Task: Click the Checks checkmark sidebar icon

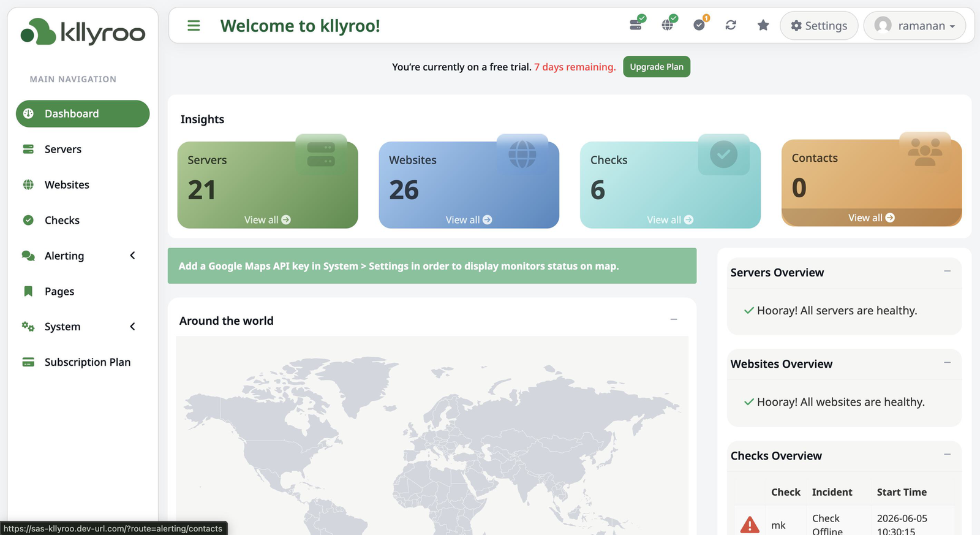Action: point(28,220)
